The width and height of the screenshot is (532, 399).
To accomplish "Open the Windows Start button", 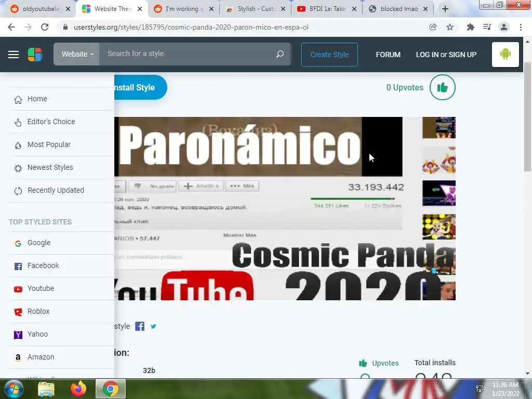I will pos(14,389).
